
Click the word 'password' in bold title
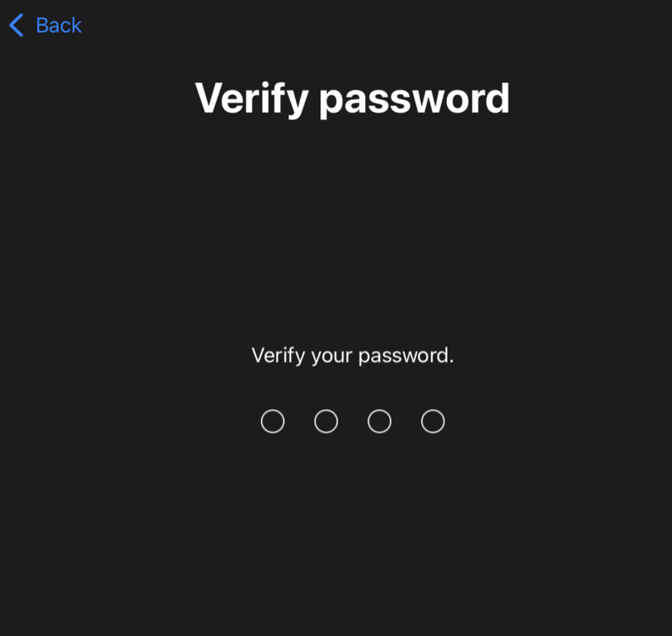coord(414,100)
